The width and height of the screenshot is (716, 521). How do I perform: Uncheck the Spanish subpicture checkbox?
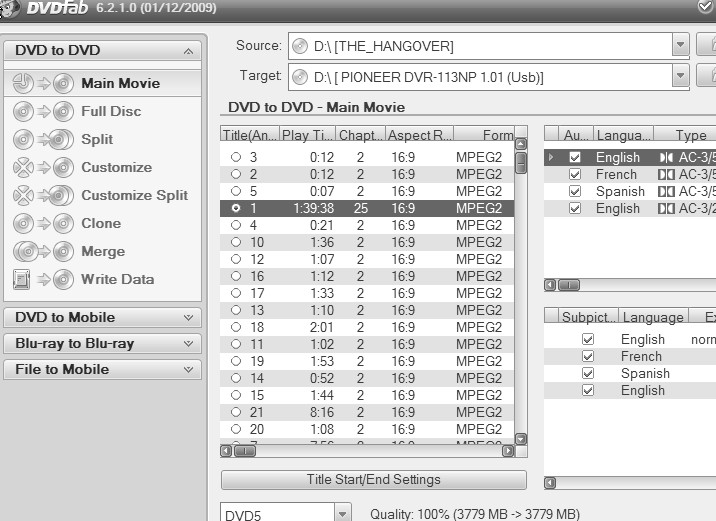tap(588, 373)
